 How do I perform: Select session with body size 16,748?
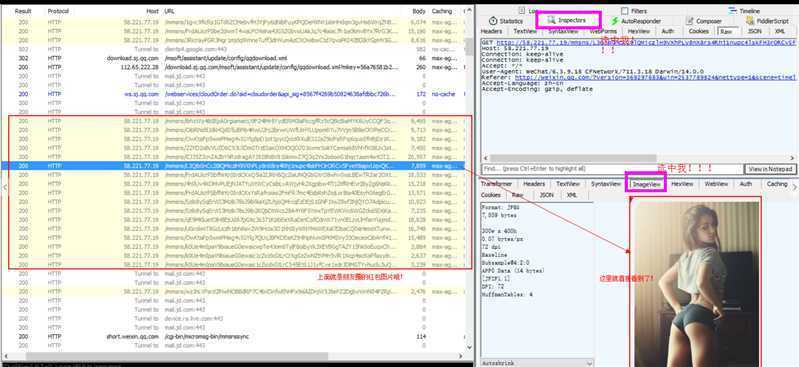[x=234, y=229]
